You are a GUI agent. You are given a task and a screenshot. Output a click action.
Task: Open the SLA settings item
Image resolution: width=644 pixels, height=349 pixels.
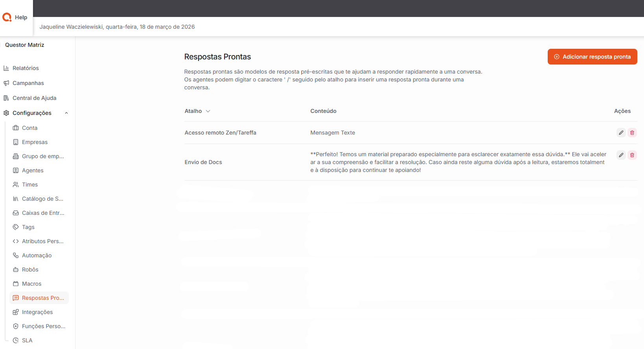click(x=27, y=340)
